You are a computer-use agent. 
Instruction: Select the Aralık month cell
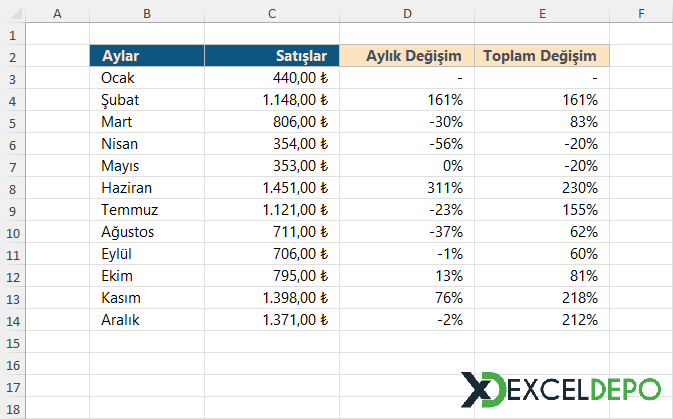147,320
